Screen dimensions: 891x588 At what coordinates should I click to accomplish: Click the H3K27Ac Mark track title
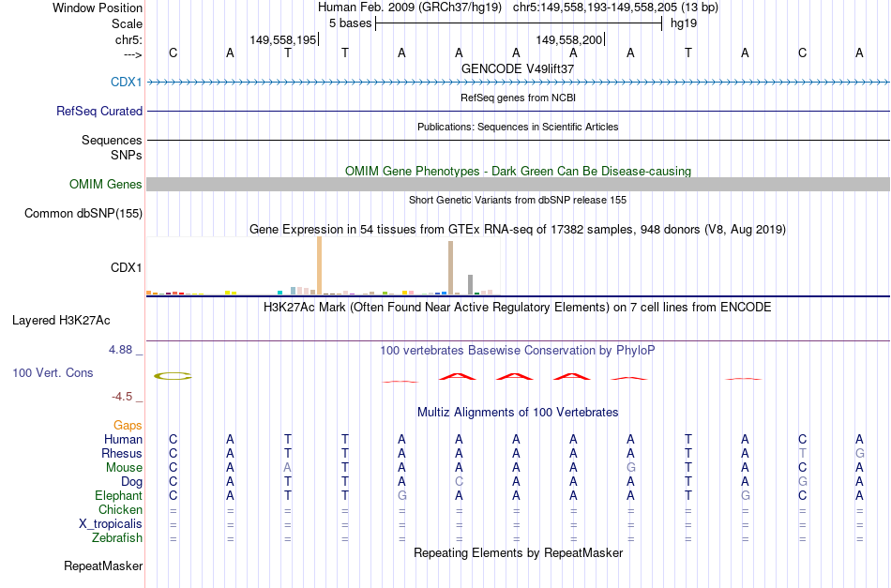click(518, 308)
